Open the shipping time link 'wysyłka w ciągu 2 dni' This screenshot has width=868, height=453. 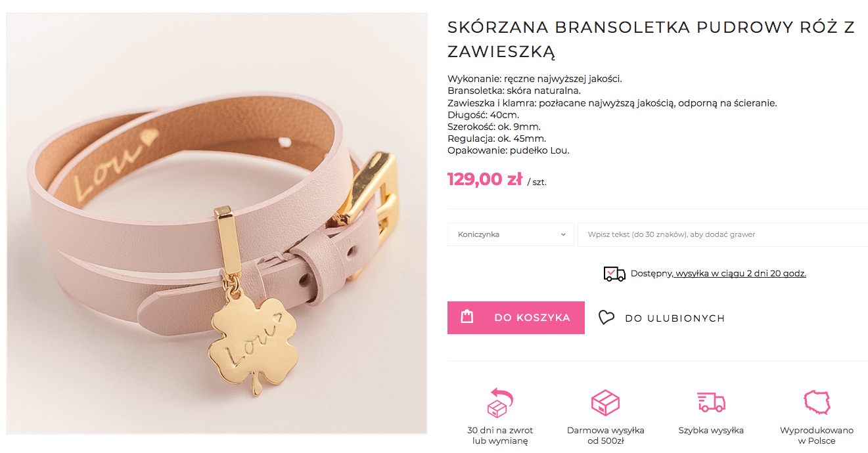pyautogui.click(x=741, y=273)
